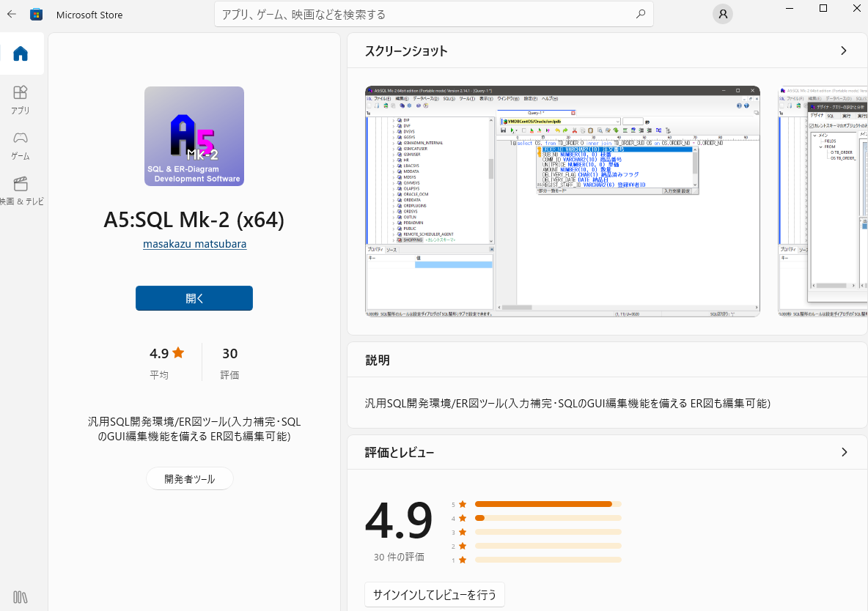Screen dimensions: 868x611
Task: Click the search magnifier icon
Action: (x=641, y=15)
